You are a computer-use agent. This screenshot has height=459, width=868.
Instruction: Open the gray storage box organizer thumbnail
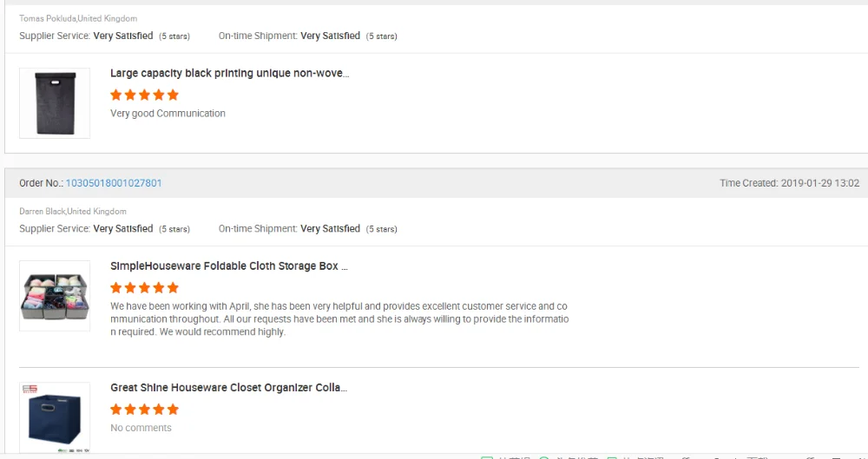(x=55, y=296)
